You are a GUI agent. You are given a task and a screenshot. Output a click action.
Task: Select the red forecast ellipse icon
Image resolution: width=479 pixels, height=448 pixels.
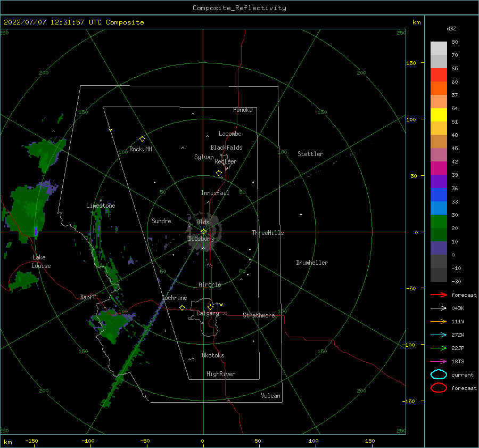tap(439, 388)
